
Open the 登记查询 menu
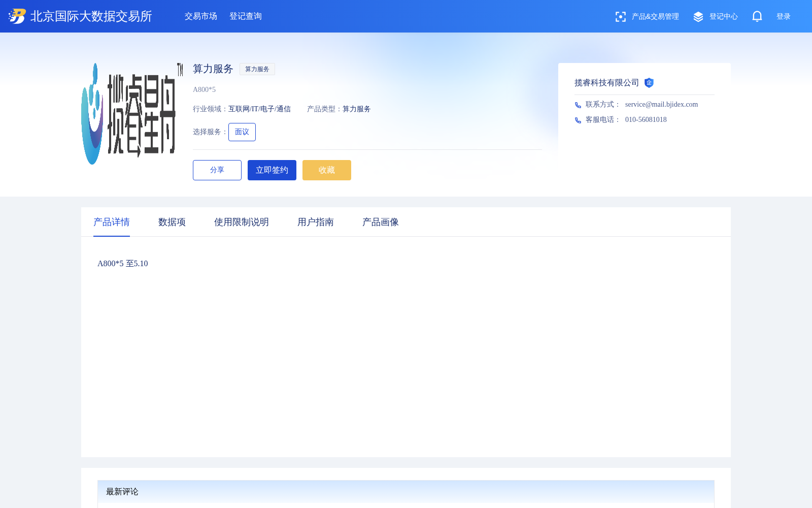246,16
